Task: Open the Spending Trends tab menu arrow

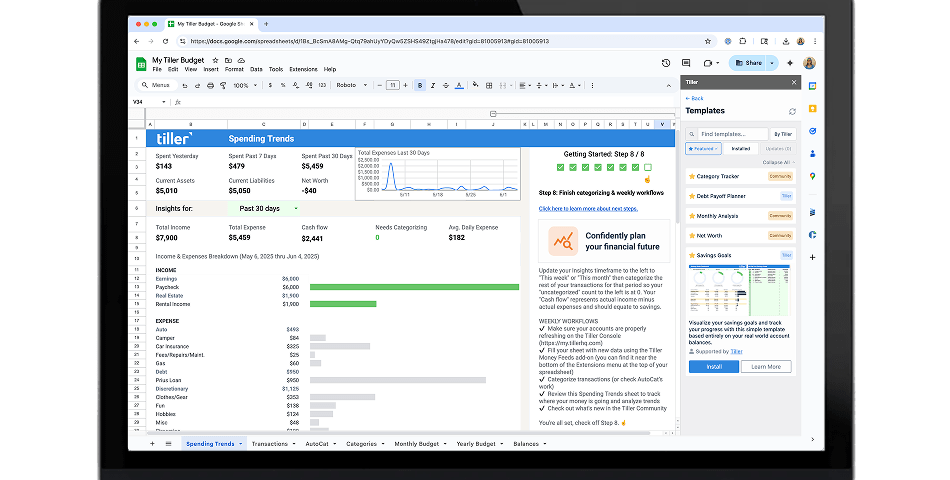Action: 241,444
